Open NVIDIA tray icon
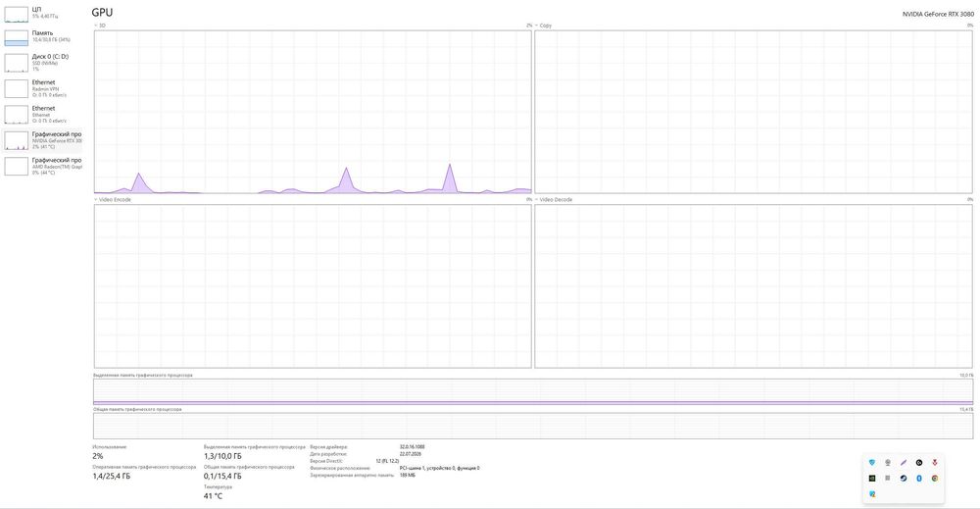The width and height of the screenshot is (980, 509). pyautogui.click(x=872, y=479)
